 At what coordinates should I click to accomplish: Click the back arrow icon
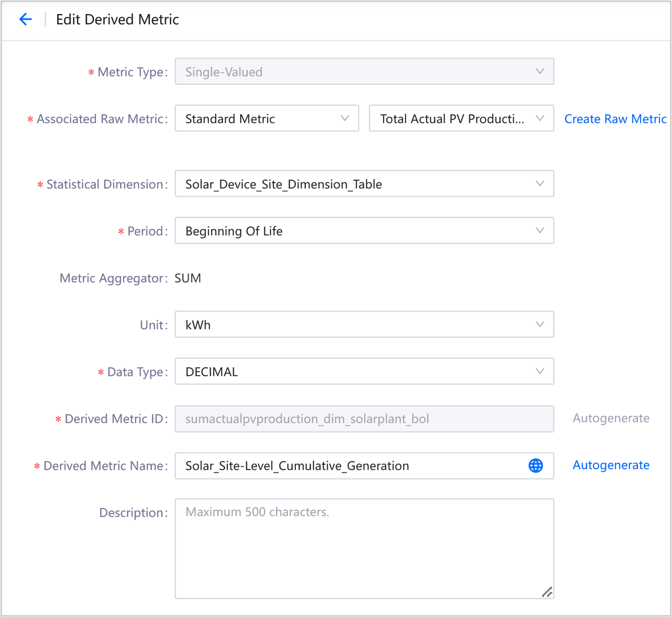pos(26,19)
